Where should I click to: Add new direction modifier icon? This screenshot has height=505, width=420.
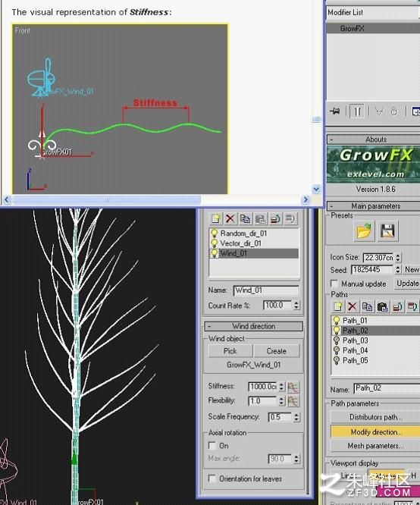(215, 218)
